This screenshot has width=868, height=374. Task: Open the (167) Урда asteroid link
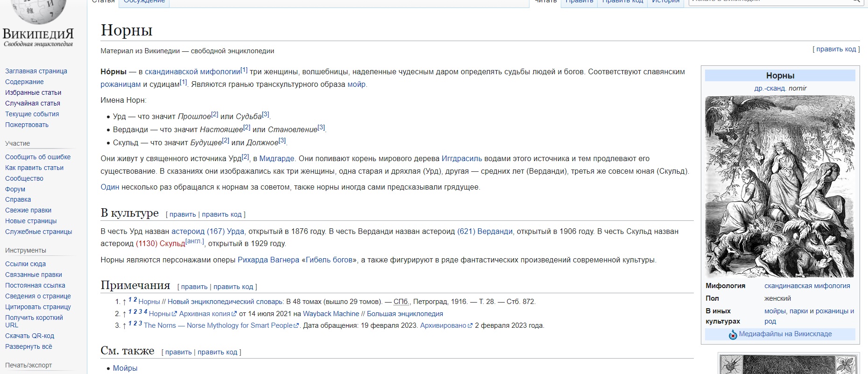(x=226, y=232)
